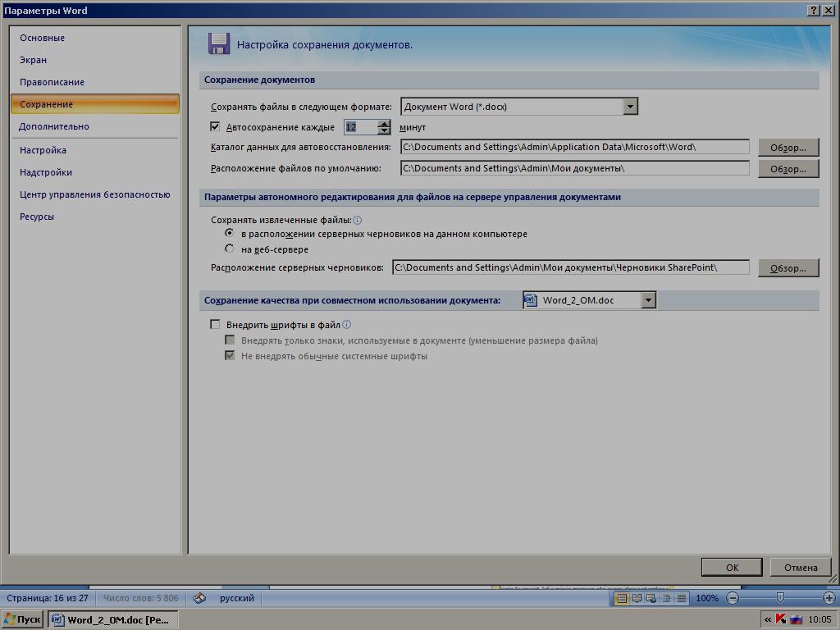840x630 pixels.
Task: Click the proofing check icon in status bar
Action: tap(199, 598)
